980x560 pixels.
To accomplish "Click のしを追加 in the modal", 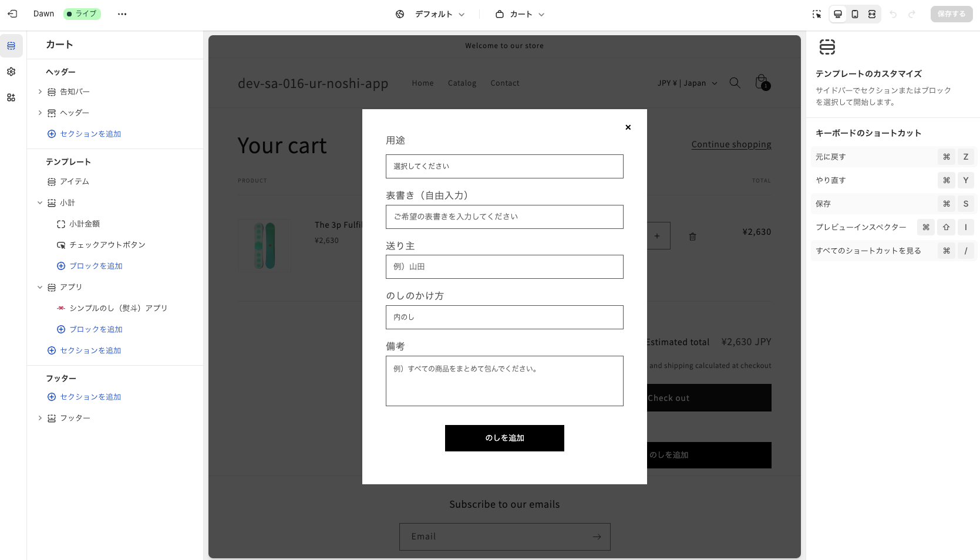I will tap(504, 438).
